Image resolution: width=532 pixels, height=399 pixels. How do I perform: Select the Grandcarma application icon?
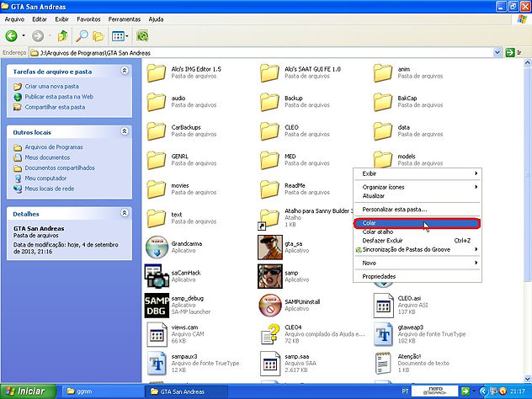[x=157, y=247]
